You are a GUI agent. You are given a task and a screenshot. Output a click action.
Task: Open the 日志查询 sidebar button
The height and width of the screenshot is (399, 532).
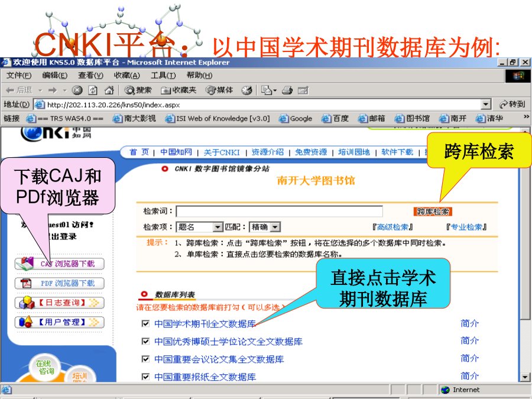[59, 303]
